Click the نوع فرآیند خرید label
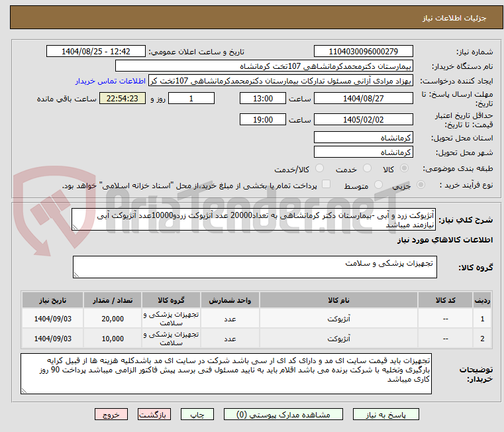Screen dimensions: 504x432 466,185
